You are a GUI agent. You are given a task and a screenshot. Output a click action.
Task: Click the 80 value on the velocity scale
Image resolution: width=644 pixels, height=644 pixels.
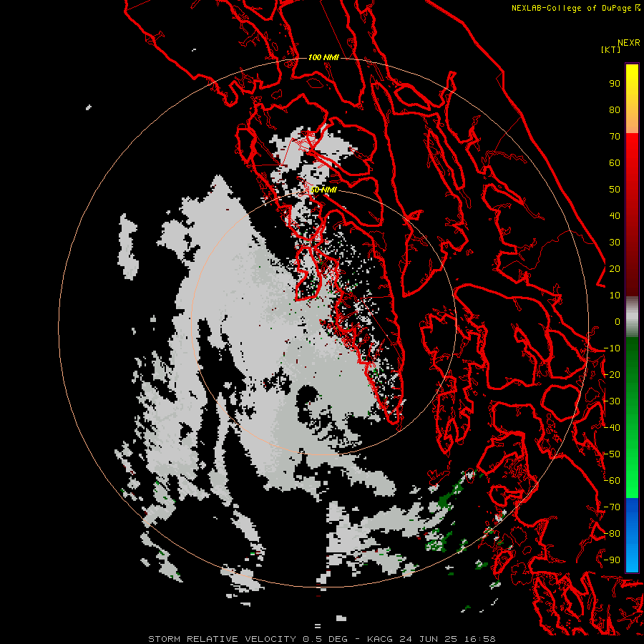[615, 109]
